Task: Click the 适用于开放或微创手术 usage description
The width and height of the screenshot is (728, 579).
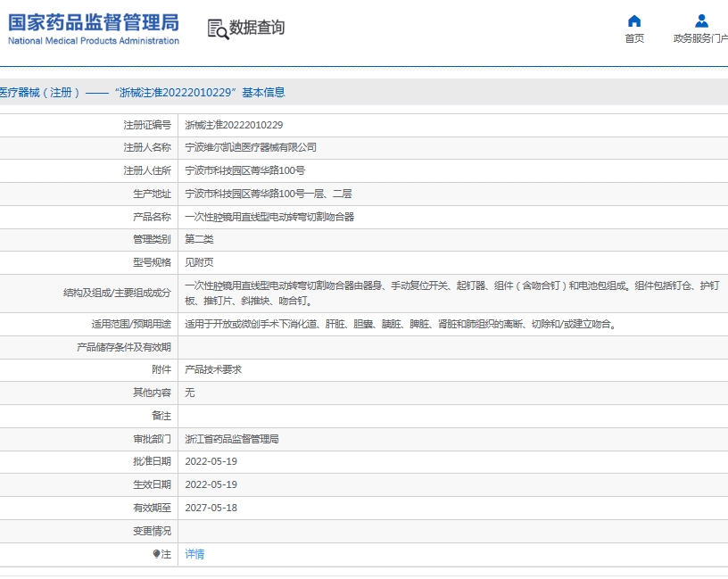Action: pos(401,324)
